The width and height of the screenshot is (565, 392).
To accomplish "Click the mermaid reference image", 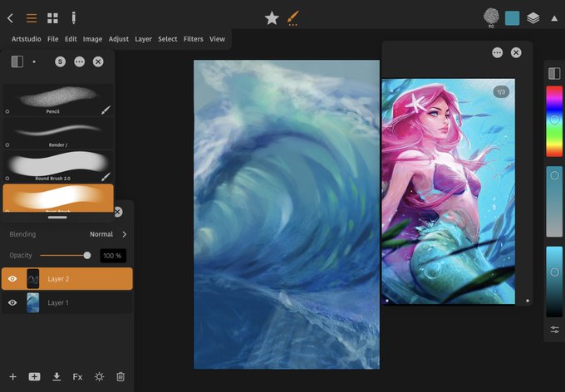I will pyautogui.click(x=448, y=191).
